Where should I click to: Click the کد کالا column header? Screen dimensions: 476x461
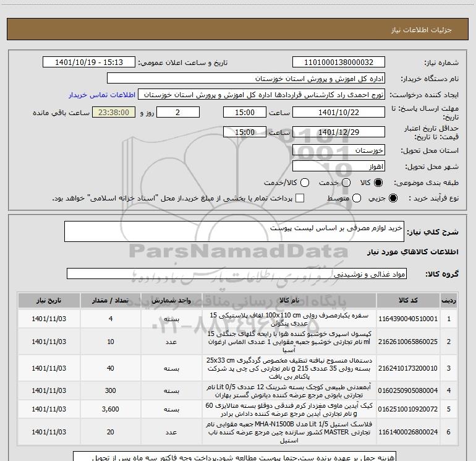[x=408, y=301]
